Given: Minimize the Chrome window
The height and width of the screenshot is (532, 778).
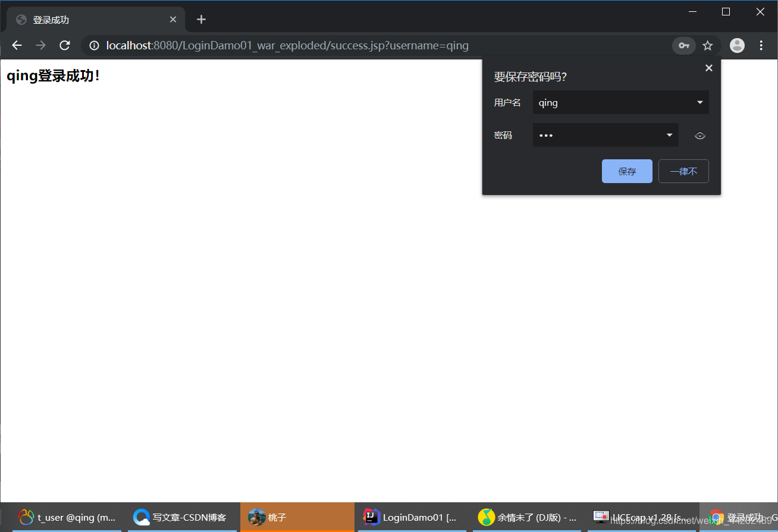Looking at the screenshot, I should click(692, 11).
